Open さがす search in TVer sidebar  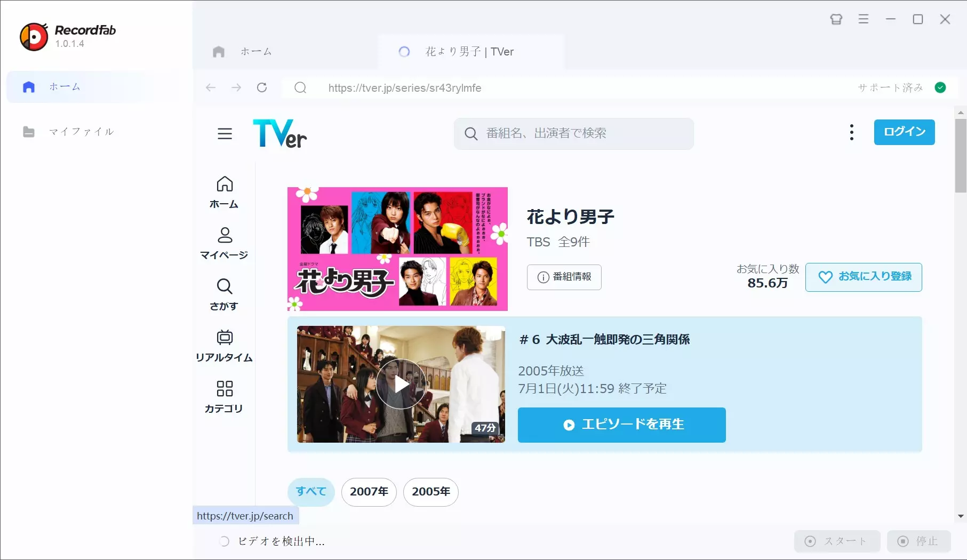[225, 294]
